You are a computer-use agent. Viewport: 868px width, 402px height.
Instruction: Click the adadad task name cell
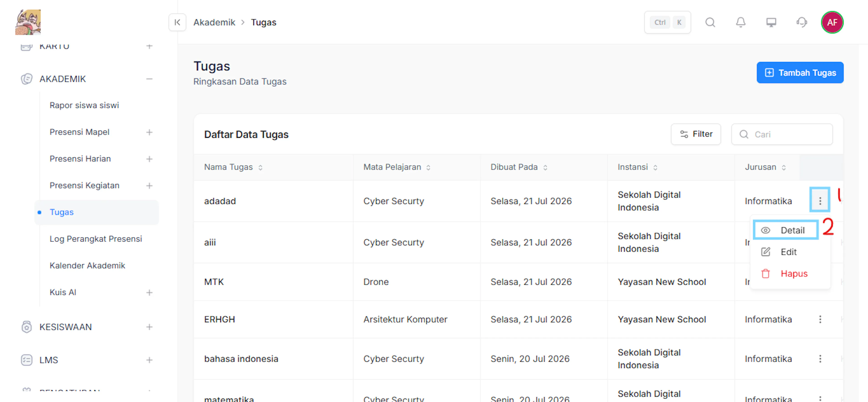pyautogui.click(x=220, y=201)
